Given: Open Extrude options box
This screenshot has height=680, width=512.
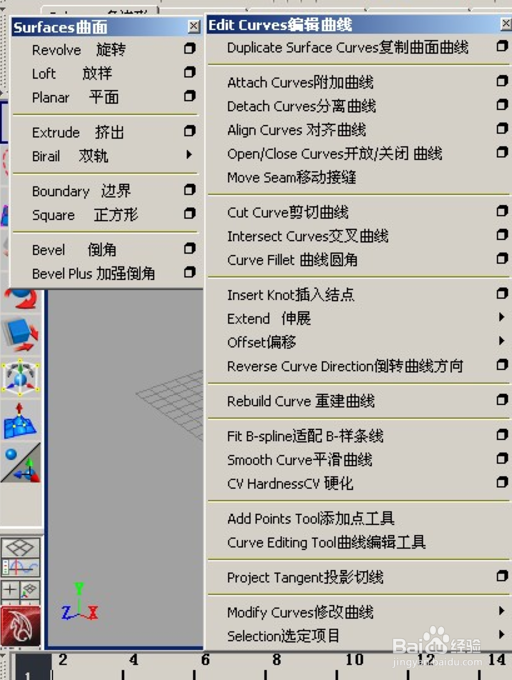Looking at the screenshot, I should pos(189,131).
